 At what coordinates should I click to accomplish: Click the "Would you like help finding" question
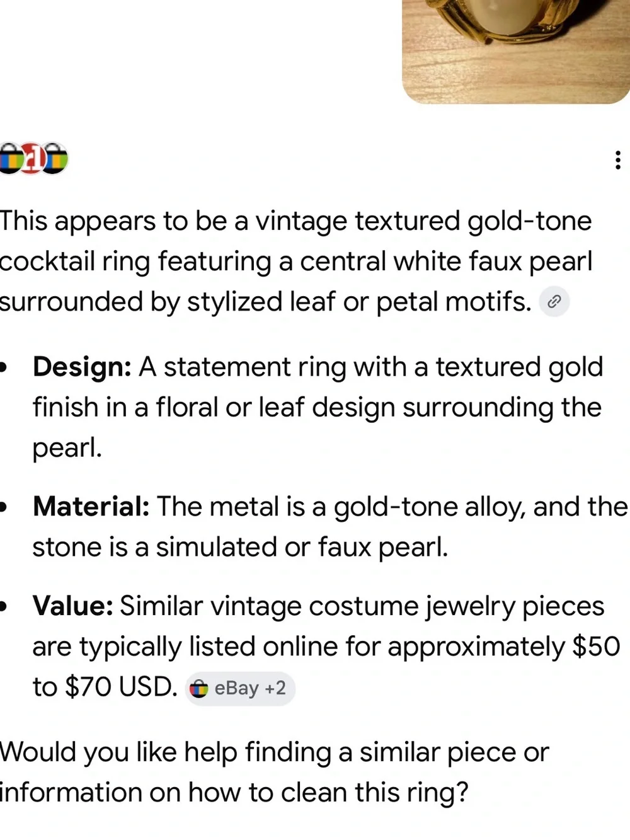(x=166, y=752)
